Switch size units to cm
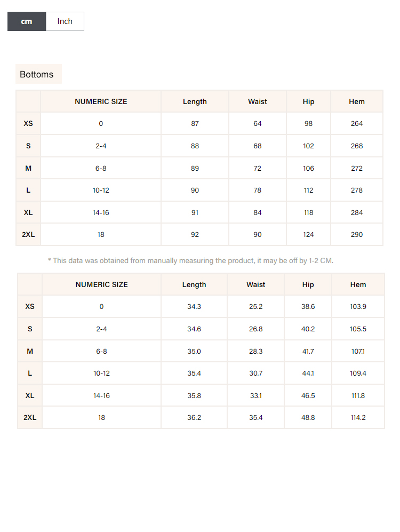Screen dimensions: 400x532 tap(27, 21)
